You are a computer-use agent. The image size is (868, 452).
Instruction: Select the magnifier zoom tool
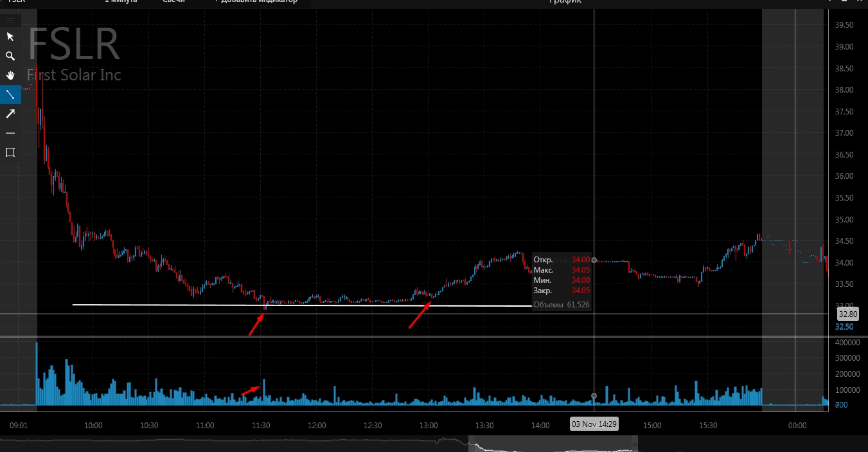[10, 56]
